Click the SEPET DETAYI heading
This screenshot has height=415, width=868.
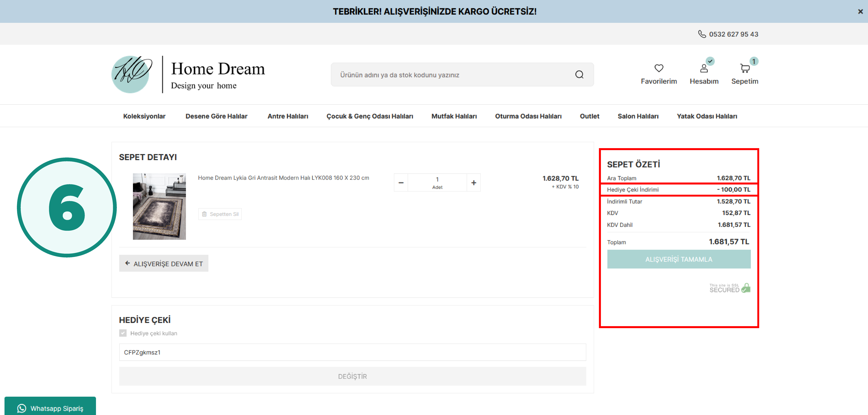pos(148,157)
